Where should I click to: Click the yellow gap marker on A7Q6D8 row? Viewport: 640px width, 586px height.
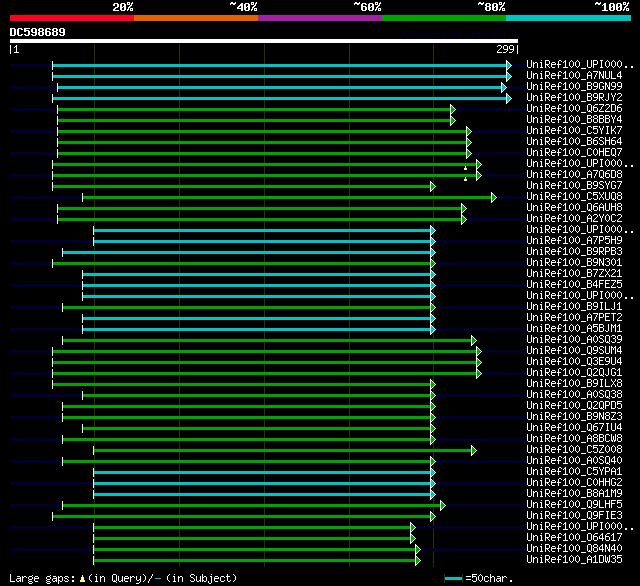465,179
